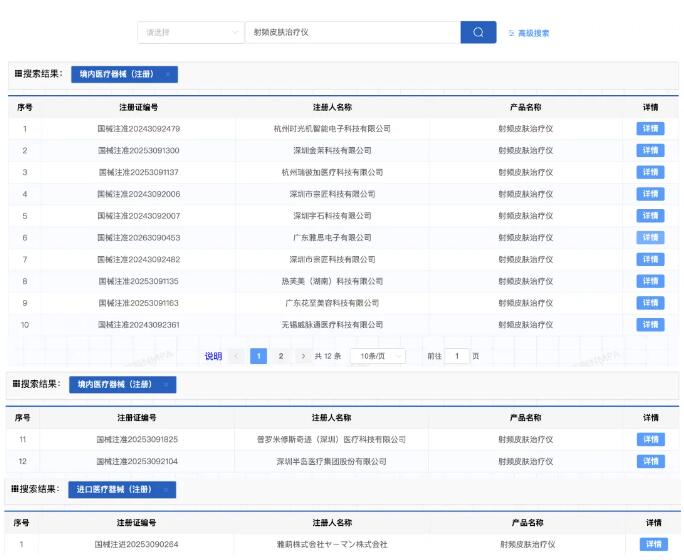Show 详情 for 深圳半岛医疗集团股份有限公司

(650, 461)
